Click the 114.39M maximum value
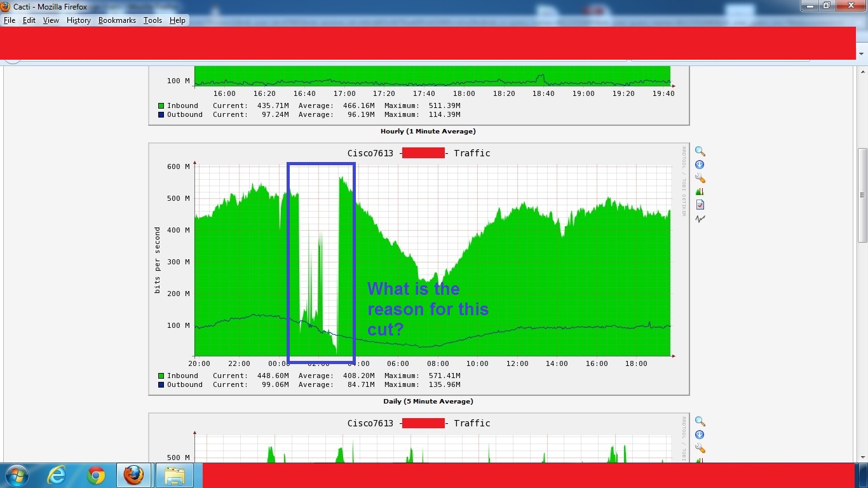Screen dimensions: 868x488 tap(443, 114)
